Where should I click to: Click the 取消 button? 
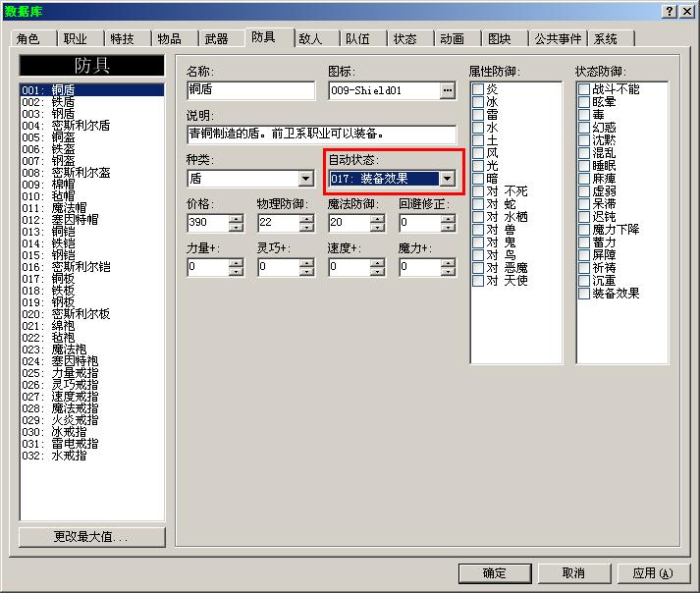(573, 573)
